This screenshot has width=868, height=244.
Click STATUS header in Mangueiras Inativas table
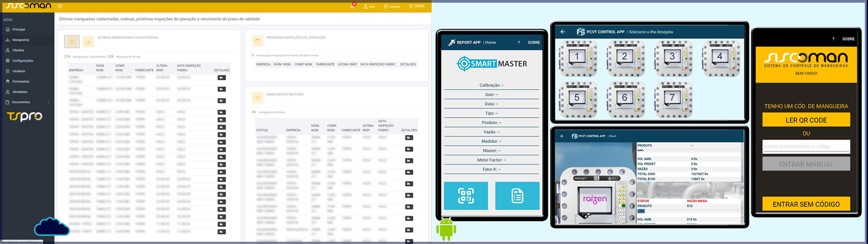point(262,130)
